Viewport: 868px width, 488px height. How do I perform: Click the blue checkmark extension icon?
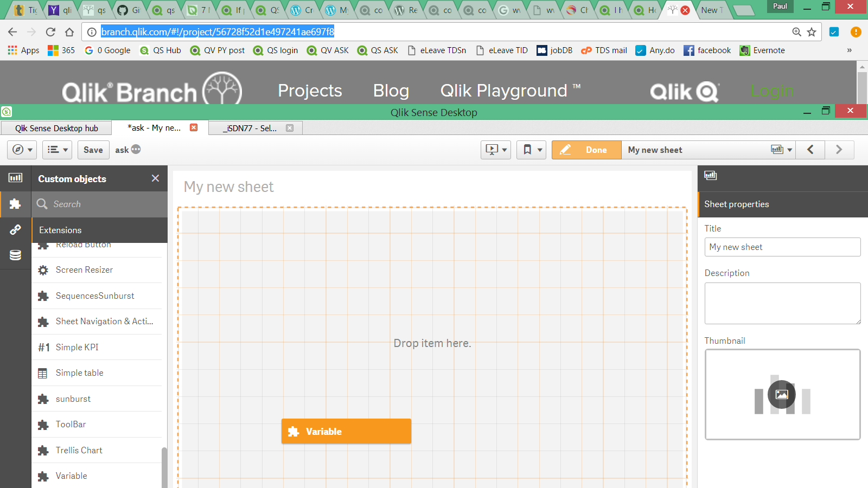(834, 32)
